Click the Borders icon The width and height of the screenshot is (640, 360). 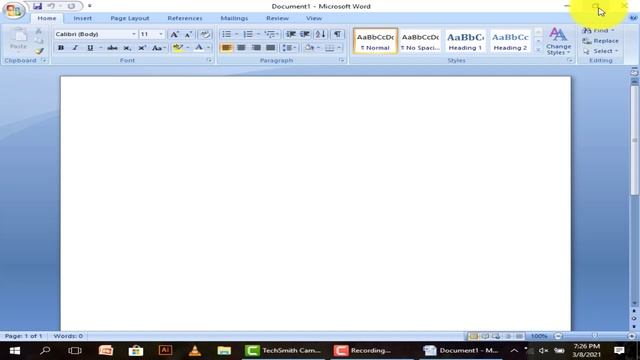pyautogui.click(x=329, y=48)
